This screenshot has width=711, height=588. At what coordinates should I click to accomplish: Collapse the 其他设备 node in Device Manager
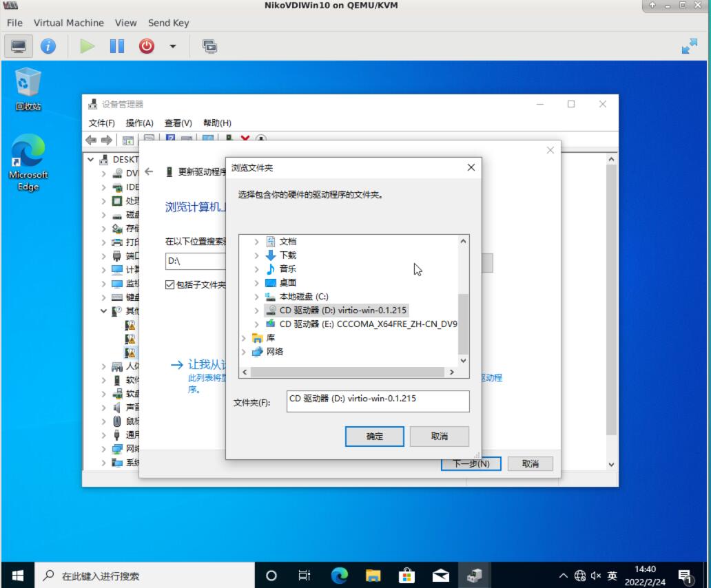coord(103,311)
